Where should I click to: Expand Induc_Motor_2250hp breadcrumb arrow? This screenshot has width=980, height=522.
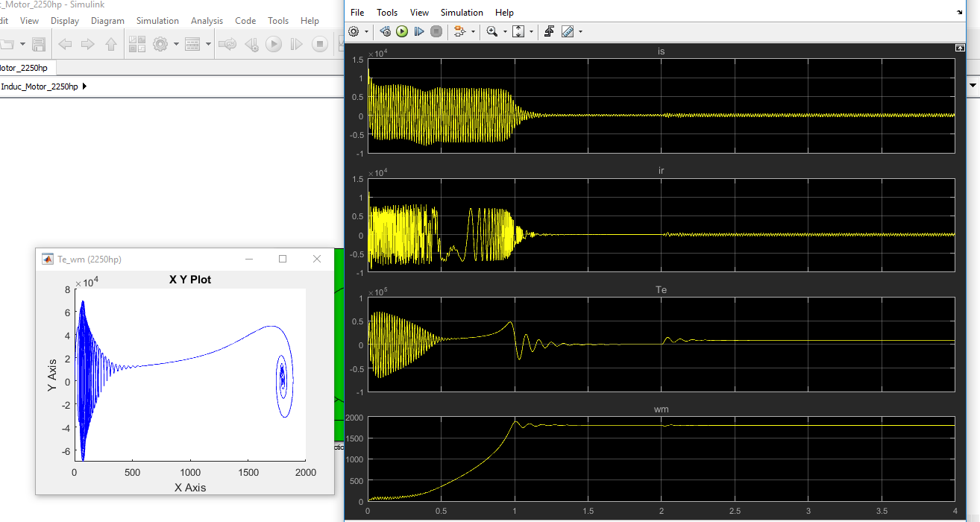pos(84,87)
